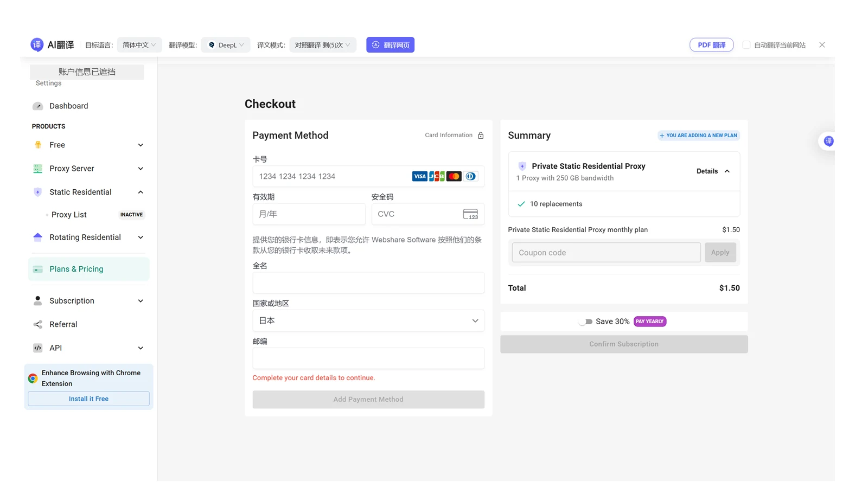
Task: Open the DeepL translation model dropdown
Action: pos(226,45)
